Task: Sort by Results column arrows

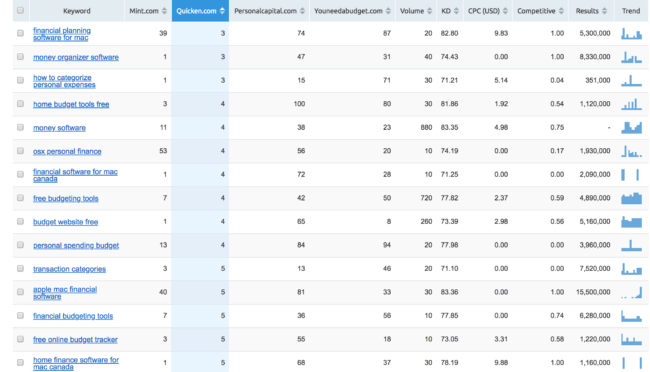Action: 604,11
